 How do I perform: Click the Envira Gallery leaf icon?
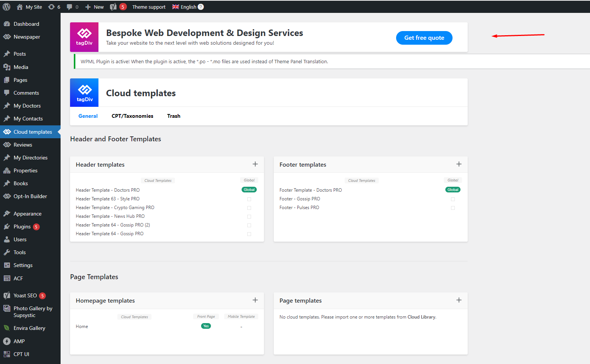[x=7, y=328]
